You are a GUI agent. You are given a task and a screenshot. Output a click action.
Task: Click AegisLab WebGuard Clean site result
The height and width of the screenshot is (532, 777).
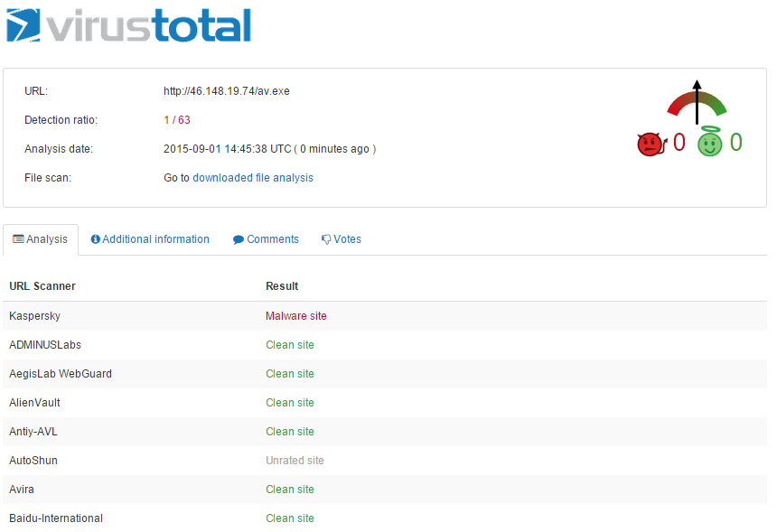[290, 374]
